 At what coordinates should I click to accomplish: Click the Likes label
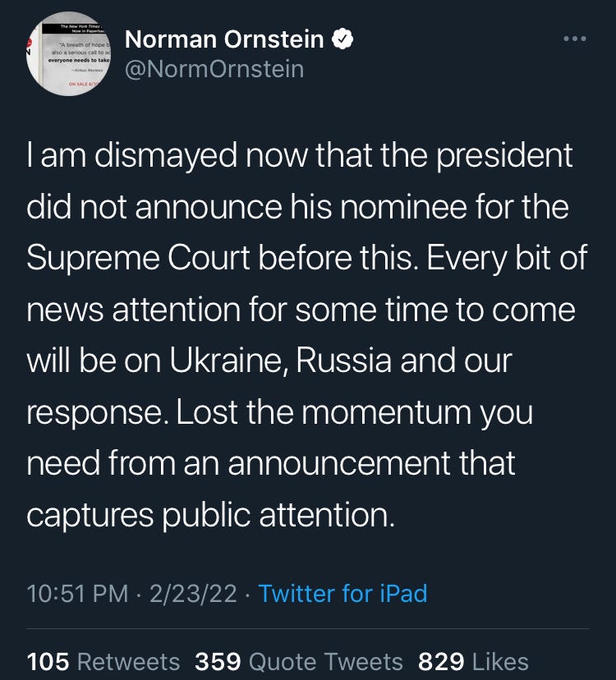500,662
